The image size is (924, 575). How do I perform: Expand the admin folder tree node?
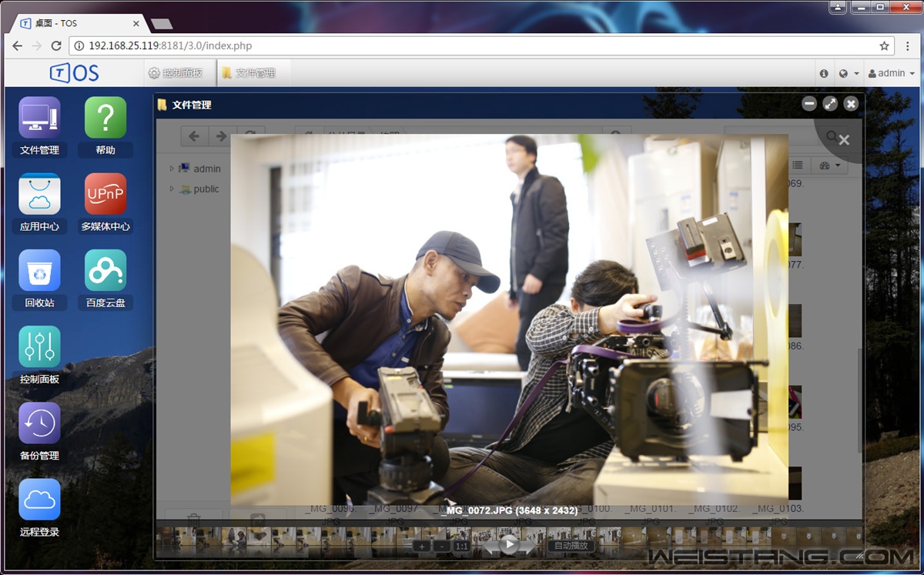tap(171, 168)
